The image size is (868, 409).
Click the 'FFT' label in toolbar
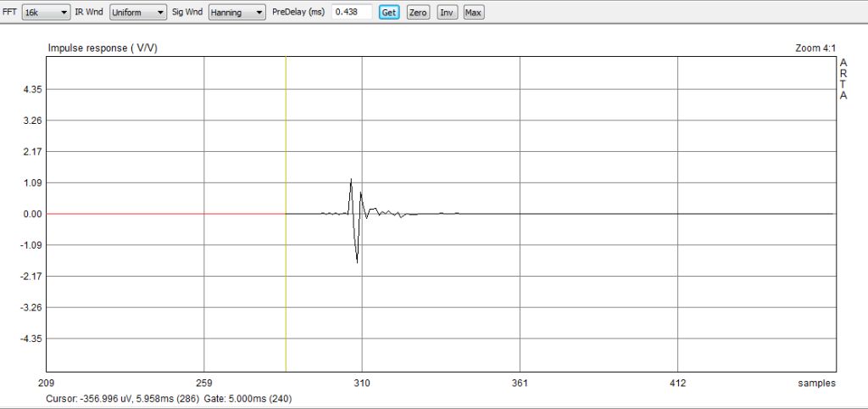point(9,12)
